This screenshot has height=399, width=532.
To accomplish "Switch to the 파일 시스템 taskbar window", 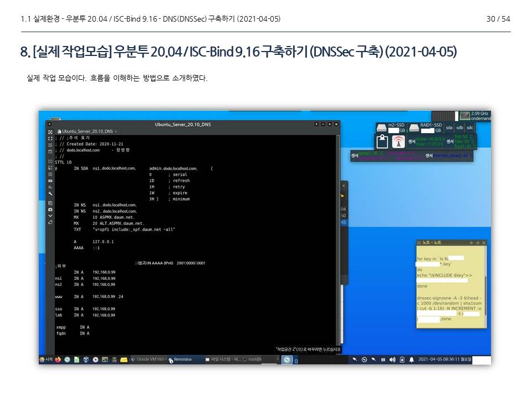I will [223, 359].
